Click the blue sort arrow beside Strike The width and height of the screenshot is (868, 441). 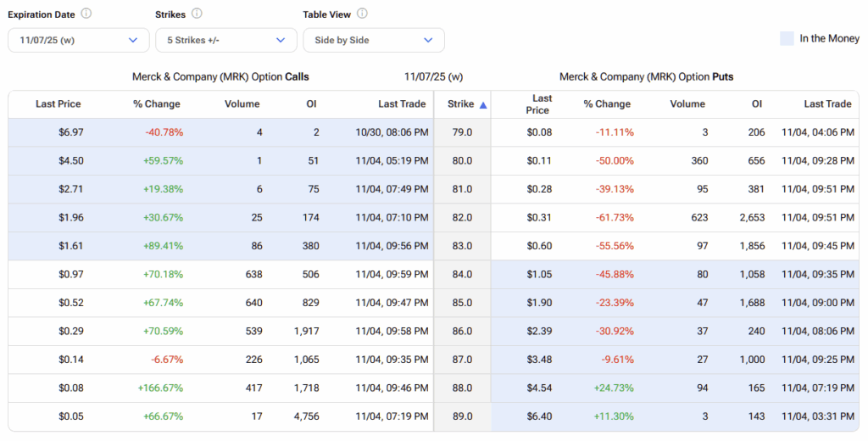point(483,105)
